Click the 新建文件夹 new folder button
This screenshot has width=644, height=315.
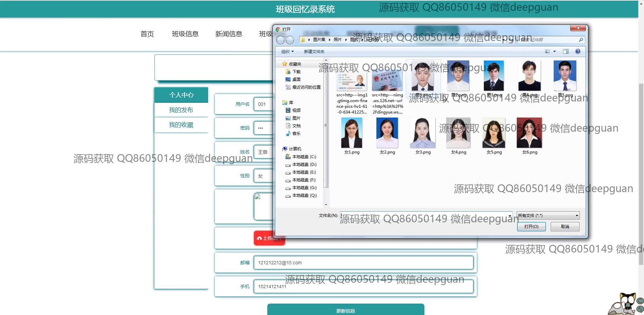click(314, 52)
